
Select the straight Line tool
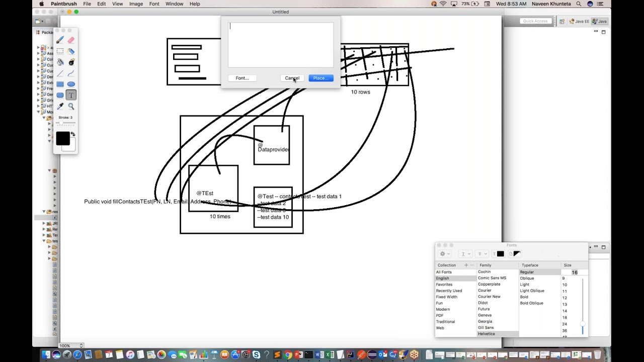(x=60, y=73)
